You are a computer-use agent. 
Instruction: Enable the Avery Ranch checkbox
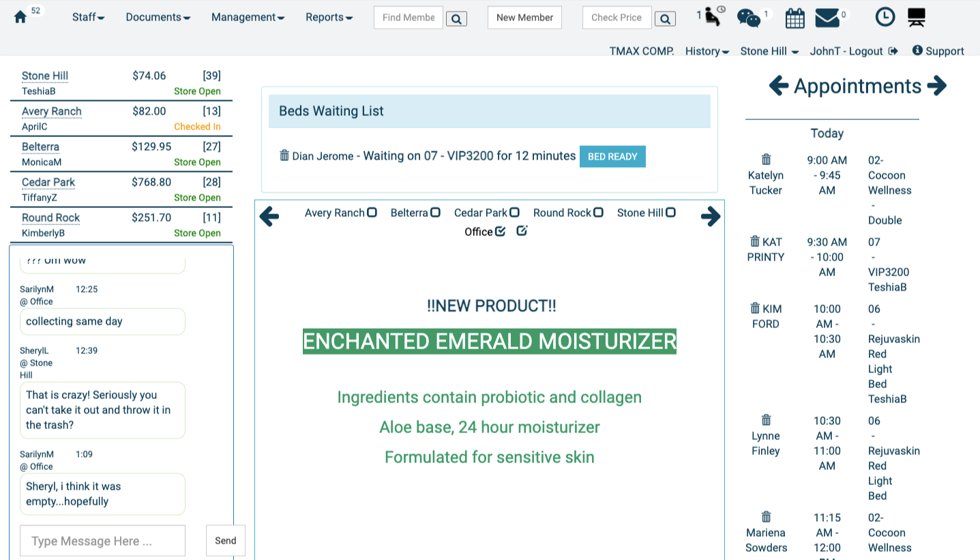pyautogui.click(x=371, y=212)
